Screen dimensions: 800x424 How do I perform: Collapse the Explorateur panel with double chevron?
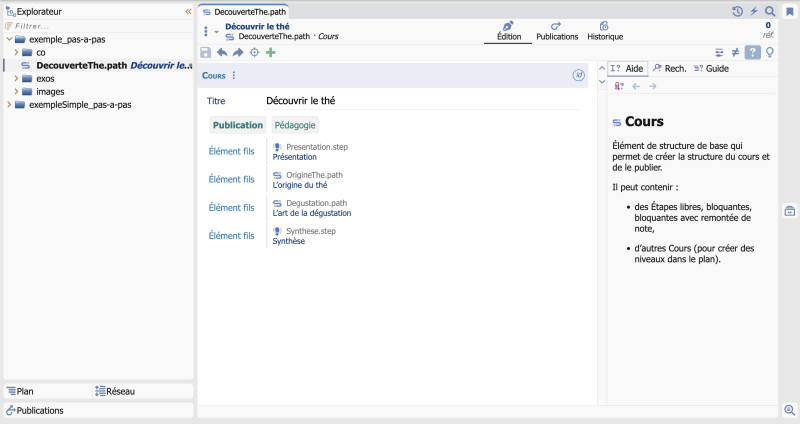coord(188,11)
